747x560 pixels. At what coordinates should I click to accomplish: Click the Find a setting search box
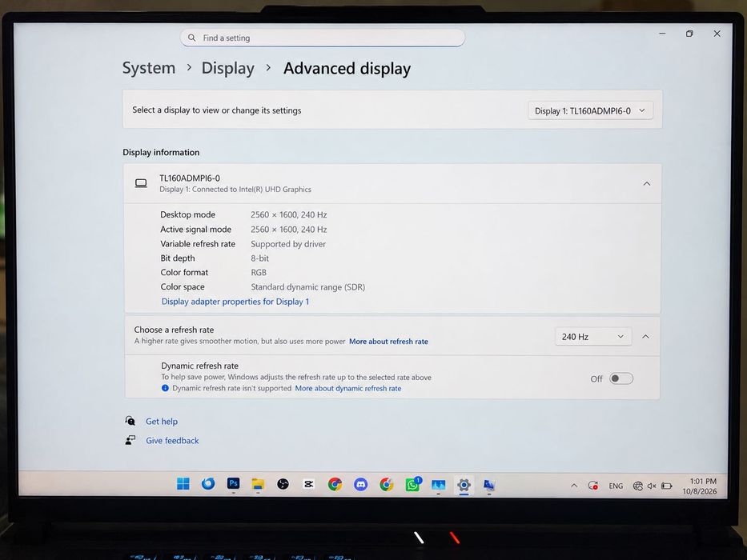(x=322, y=38)
